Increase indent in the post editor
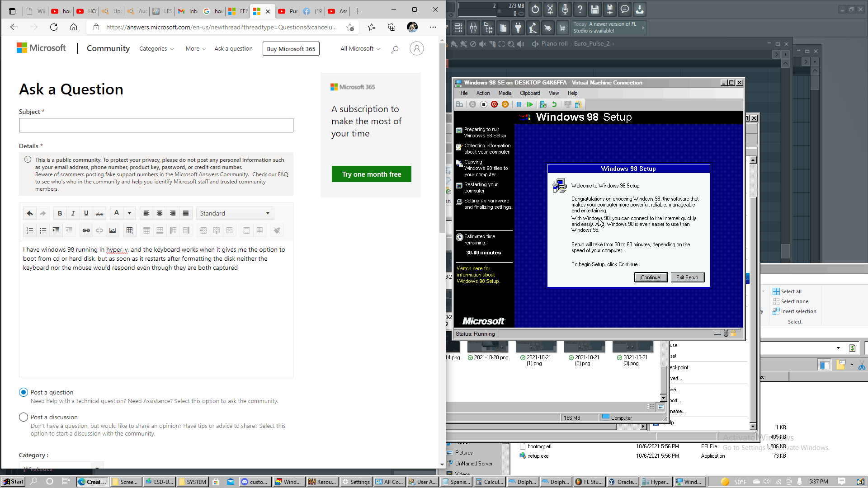 [56, 230]
